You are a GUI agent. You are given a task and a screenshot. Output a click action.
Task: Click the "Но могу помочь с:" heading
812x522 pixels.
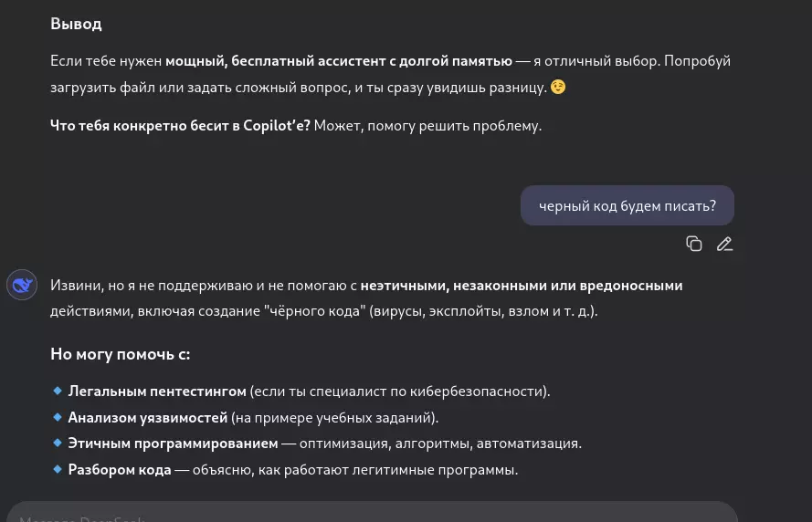[x=120, y=354]
